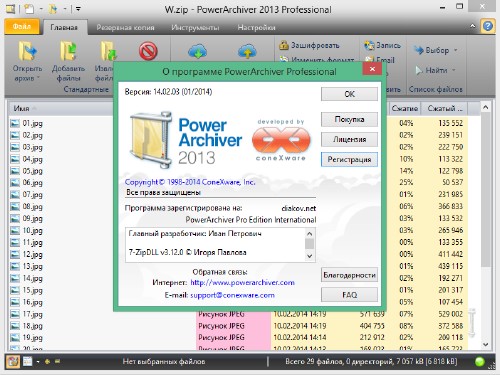Open the status bar view dropdown arrow
The image size is (500, 375).
tap(38, 361)
